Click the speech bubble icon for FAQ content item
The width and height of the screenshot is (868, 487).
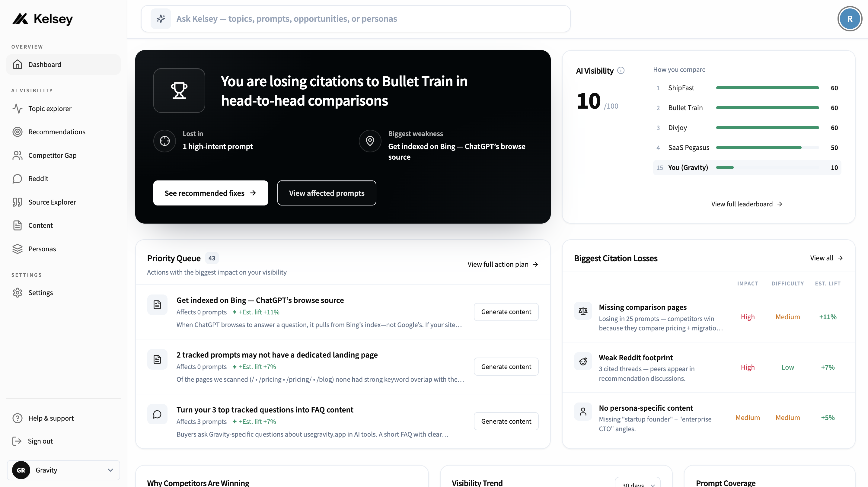(157, 414)
